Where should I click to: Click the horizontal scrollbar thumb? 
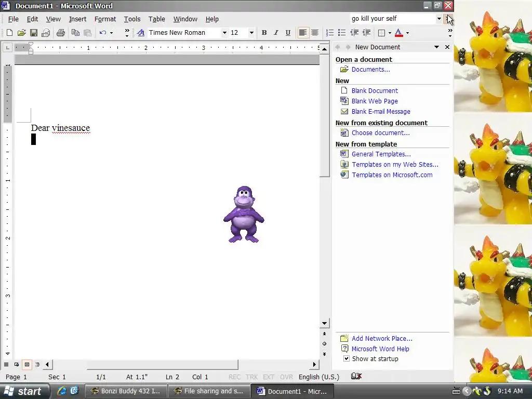pos(162,364)
